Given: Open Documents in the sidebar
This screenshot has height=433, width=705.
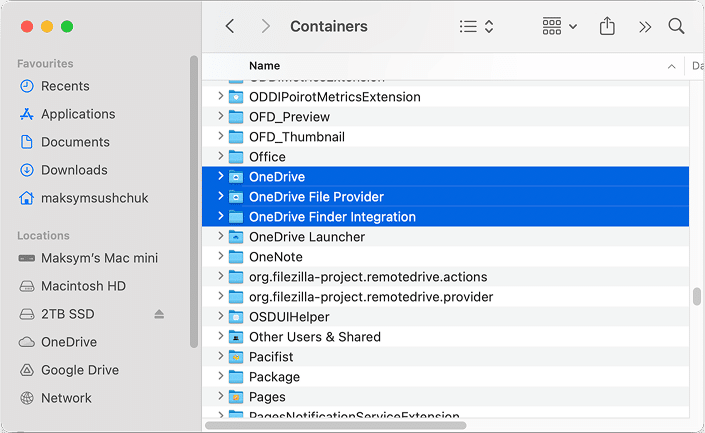Looking at the screenshot, I should pyautogui.click(x=75, y=142).
